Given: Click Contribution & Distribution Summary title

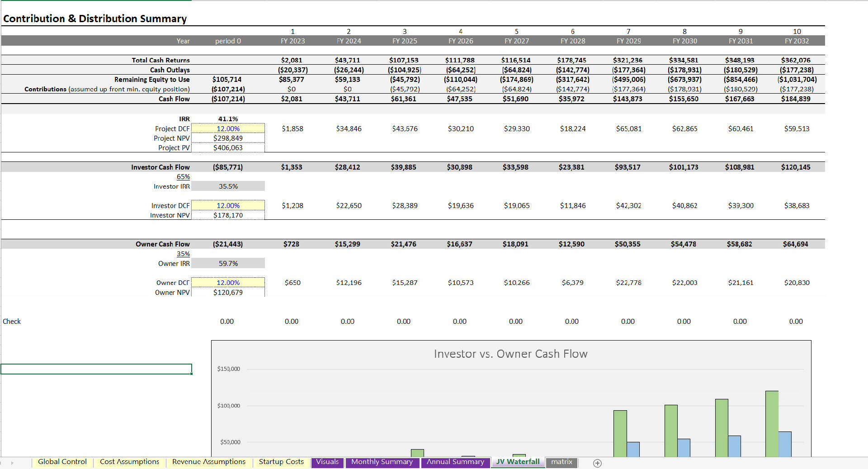Looking at the screenshot, I should (x=95, y=19).
